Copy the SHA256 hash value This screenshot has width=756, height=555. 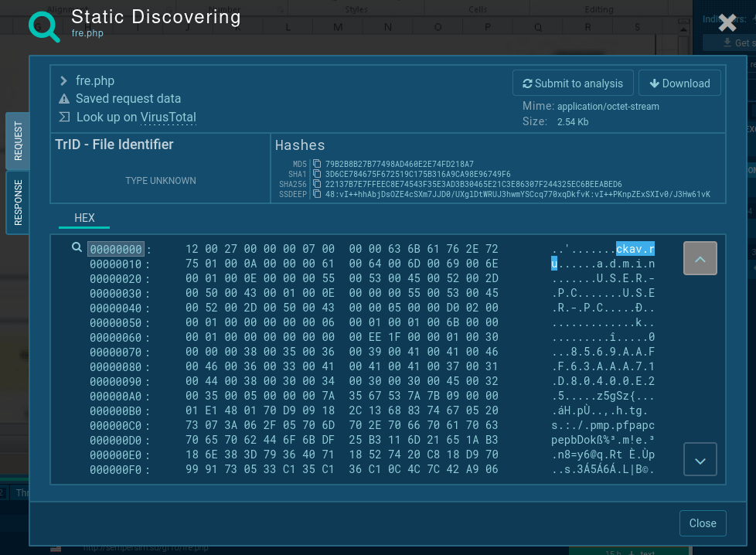coord(317,184)
